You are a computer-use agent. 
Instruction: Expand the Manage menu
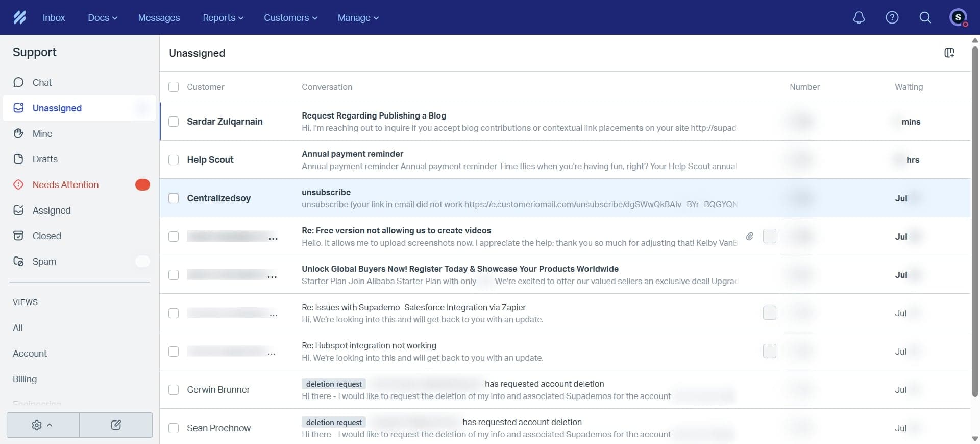click(358, 18)
